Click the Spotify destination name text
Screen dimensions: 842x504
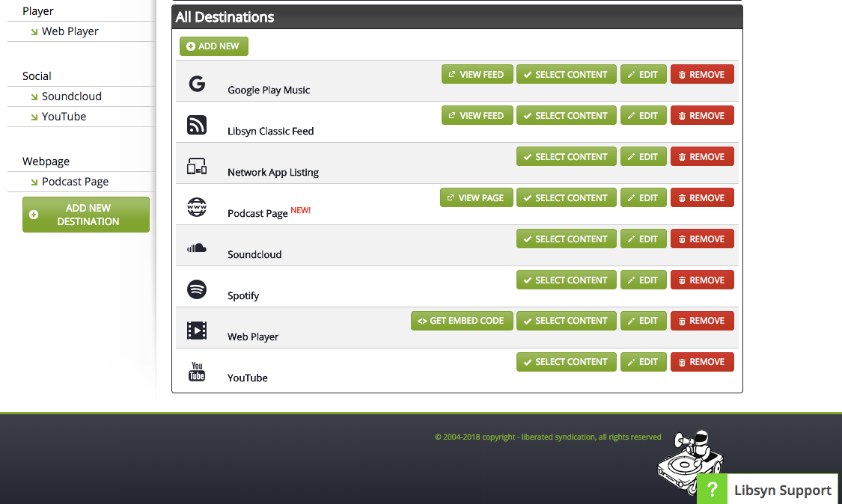pos(243,295)
